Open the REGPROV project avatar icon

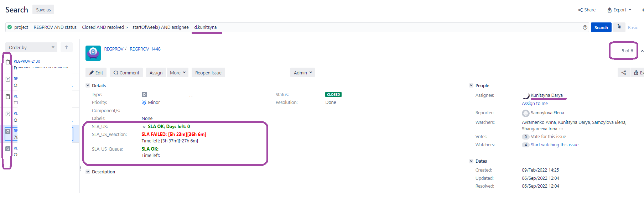point(93,53)
